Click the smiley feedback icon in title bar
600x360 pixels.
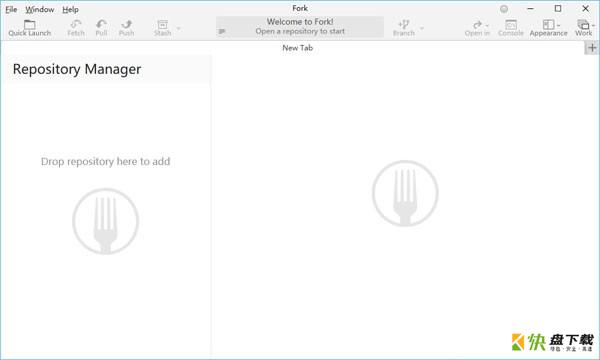[x=504, y=9]
